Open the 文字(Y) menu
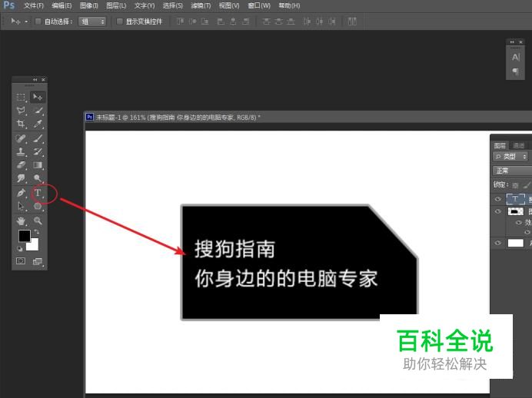Viewport: 532px width, 398px height. [145, 6]
